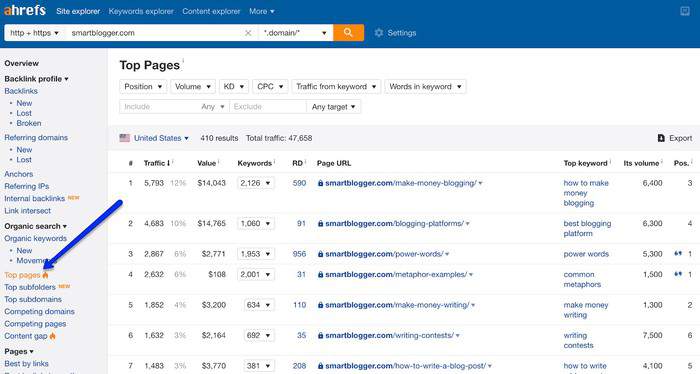Click lock icon beside make-money-blogging URL

coord(321,183)
